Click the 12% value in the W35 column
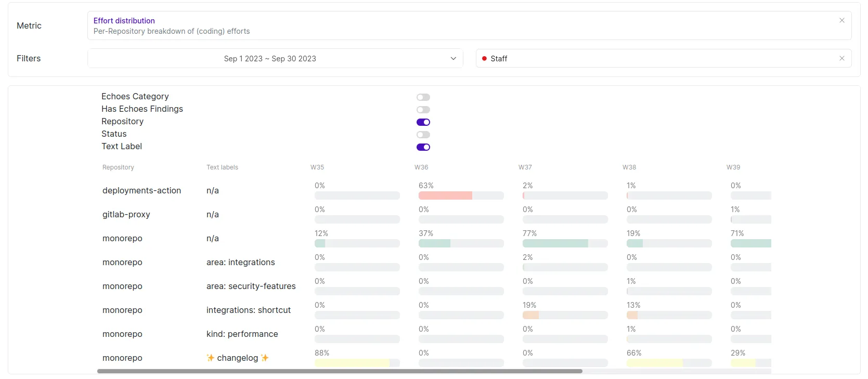The width and height of the screenshot is (868, 379). tap(321, 233)
